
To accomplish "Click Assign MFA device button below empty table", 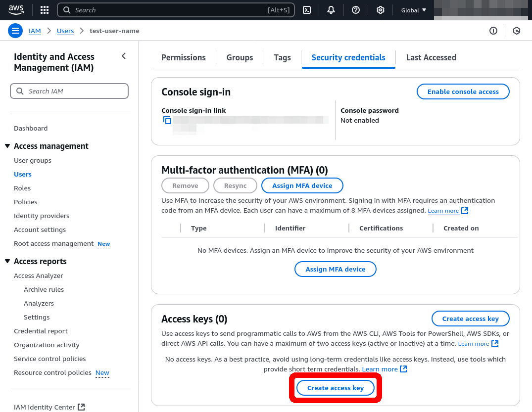I will pos(335,269).
